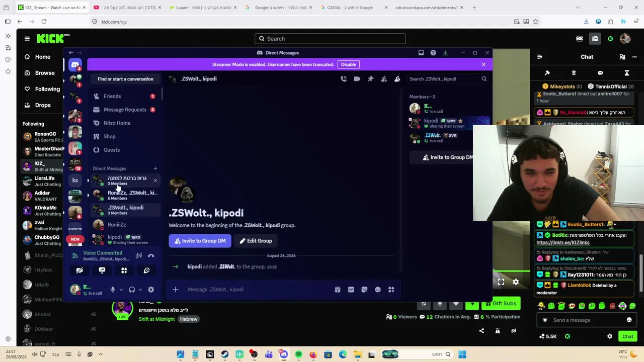The height and width of the screenshot is (362, 644).
Task: Open the emoji picker in Discord
Action: coord(378,290)
